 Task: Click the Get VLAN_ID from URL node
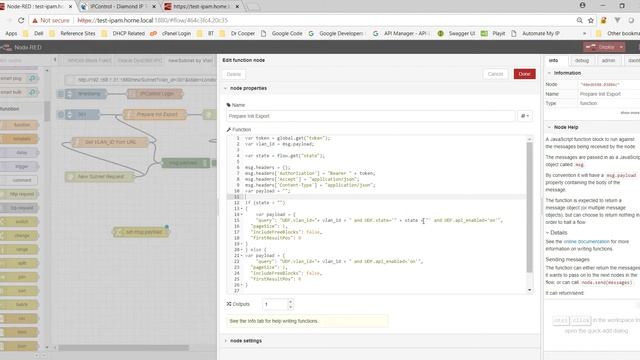click(110, 142)
